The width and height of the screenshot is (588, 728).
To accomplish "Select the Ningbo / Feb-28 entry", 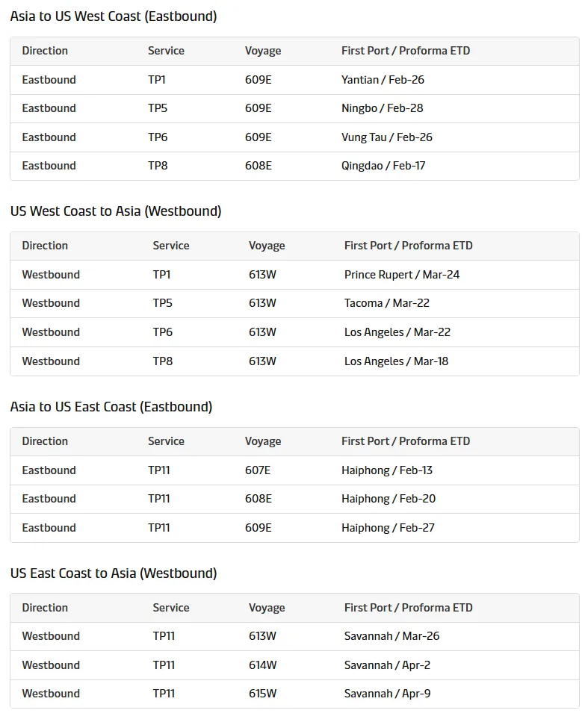I will (382, 108).
